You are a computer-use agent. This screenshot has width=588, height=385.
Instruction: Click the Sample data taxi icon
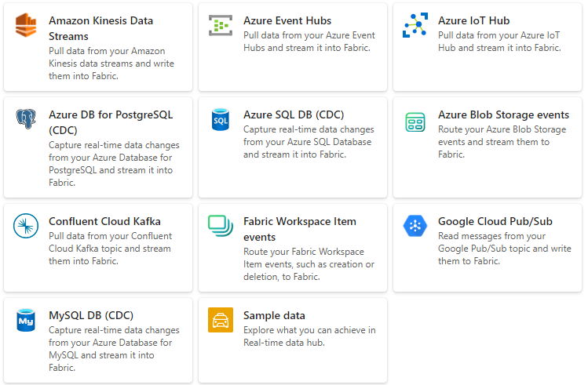point(221,320)
